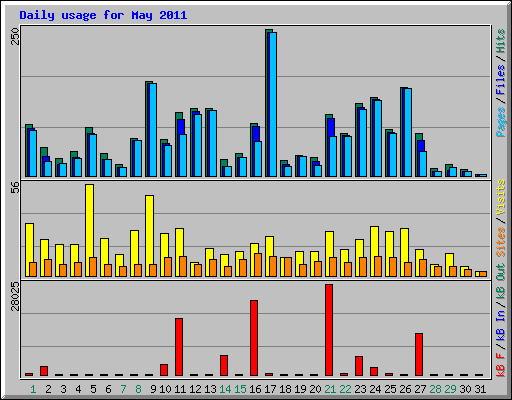Click day label '27' on the x-axis
This screenshot has width=512, height=400.
420,389
